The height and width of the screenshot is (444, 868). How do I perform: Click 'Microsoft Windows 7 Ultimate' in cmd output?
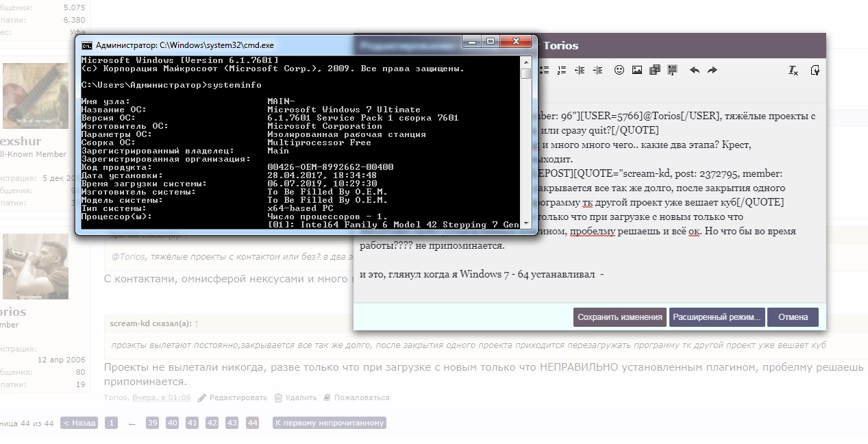pyautogui.click(x=344, y=110)
